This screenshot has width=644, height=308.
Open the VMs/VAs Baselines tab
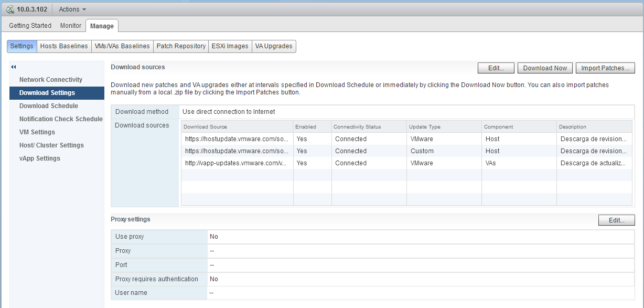tap(122, 46)
